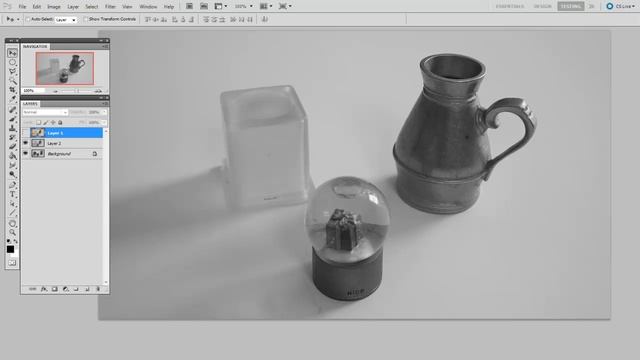Screen dimensions: 640x360
Task: Toggle lock image pixels
Action: tap(46, 122)
